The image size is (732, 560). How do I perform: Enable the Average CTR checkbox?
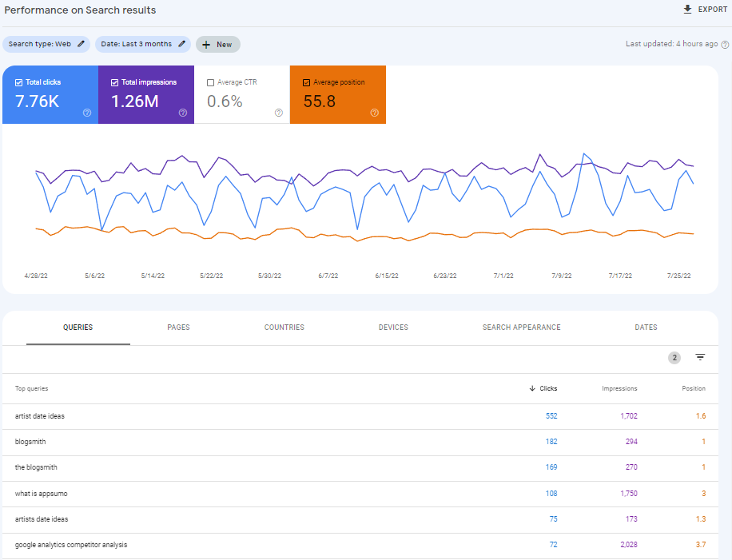pyautogui.click(x=210, y=82)
